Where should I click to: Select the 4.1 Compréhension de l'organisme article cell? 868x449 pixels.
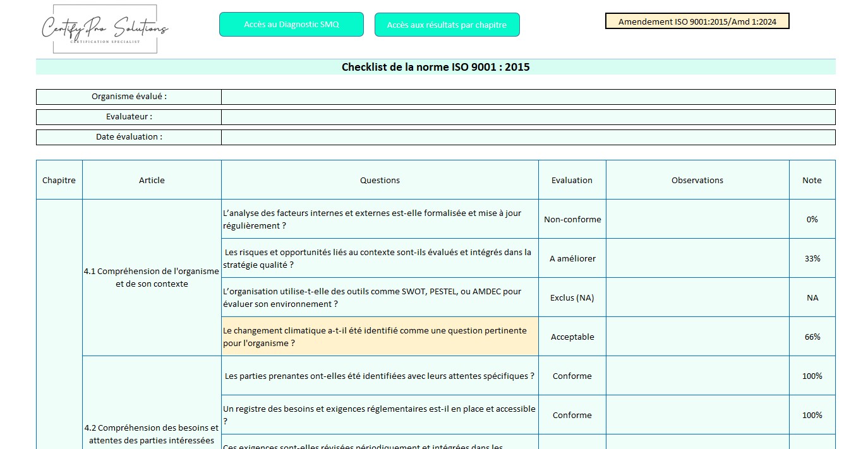click(x=152, y=278)
